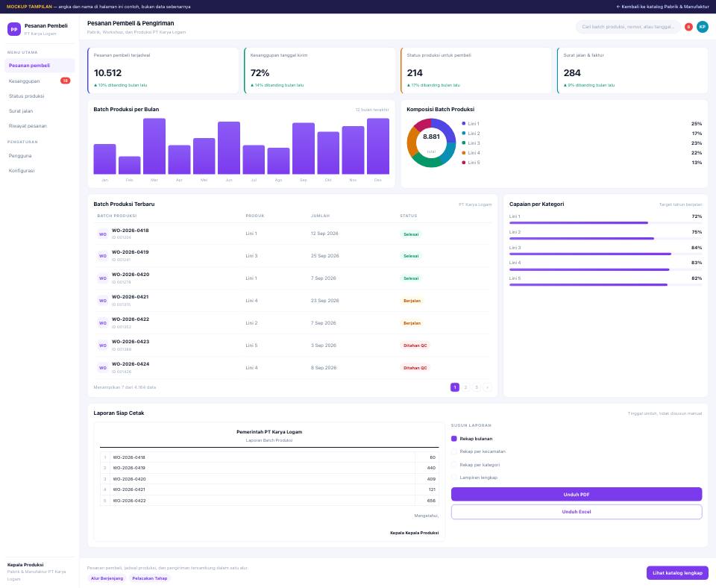716x588 pixels.
Task: Click the STATUS column header
Action: point(409,216)
